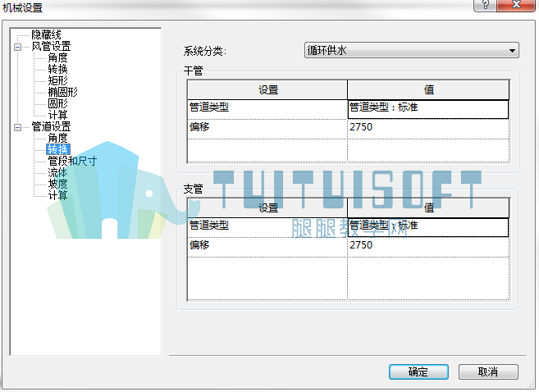
Task: Select 椭圆形 under 风管设置
Action: click(62, 92)
